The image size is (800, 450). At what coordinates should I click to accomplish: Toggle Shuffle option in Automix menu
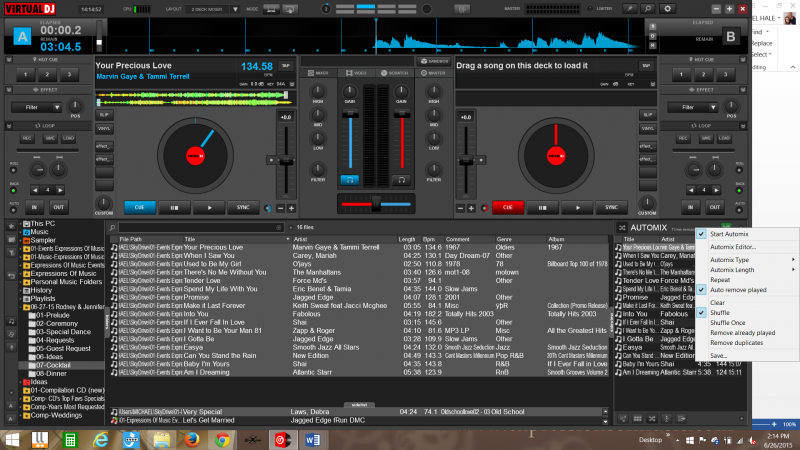719,313
